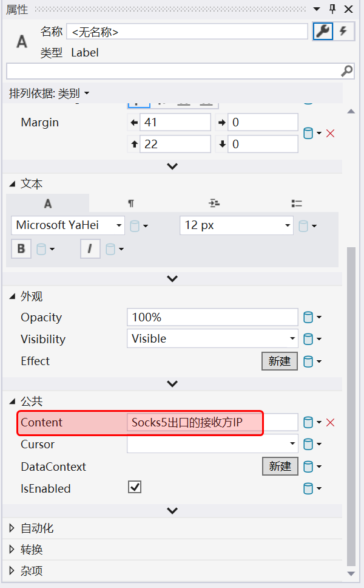This screenshot has height=588, width=364.
Task: Switch to the list formatting text tab
Action: 297,203
